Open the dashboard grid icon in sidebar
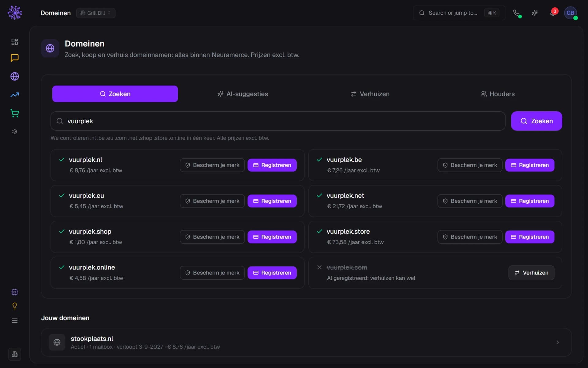 click(x=15, y=42)
